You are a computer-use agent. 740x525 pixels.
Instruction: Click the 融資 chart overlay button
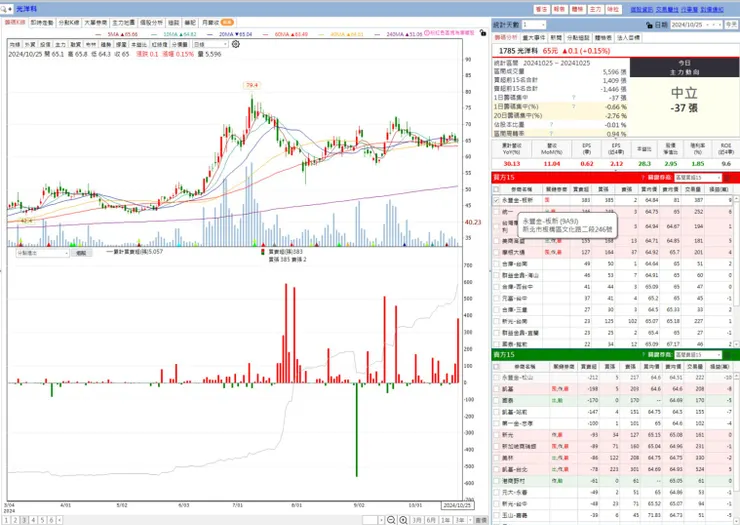76,44
